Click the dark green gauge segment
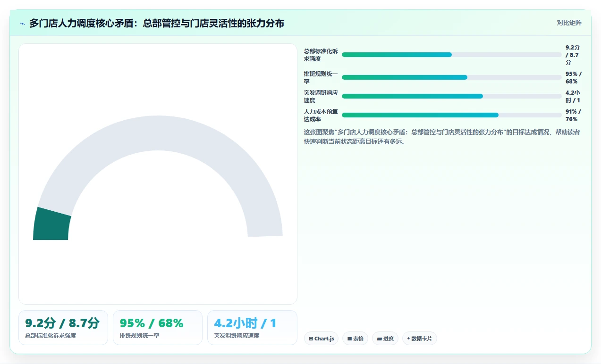The height and width of the screenshot is (364, 601). (x=51, y=225)
